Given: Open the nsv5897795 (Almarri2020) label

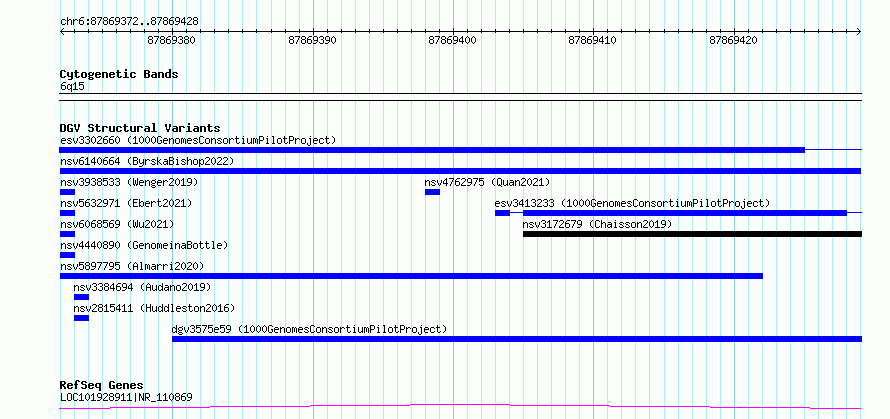Looking at the screenshot, I should 132,266.
